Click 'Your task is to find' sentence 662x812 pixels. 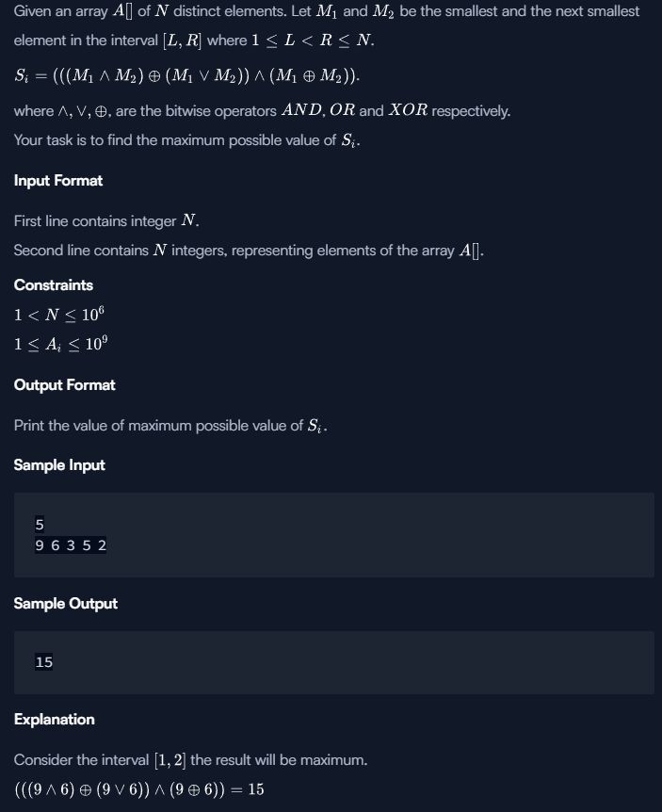point(186,140)
